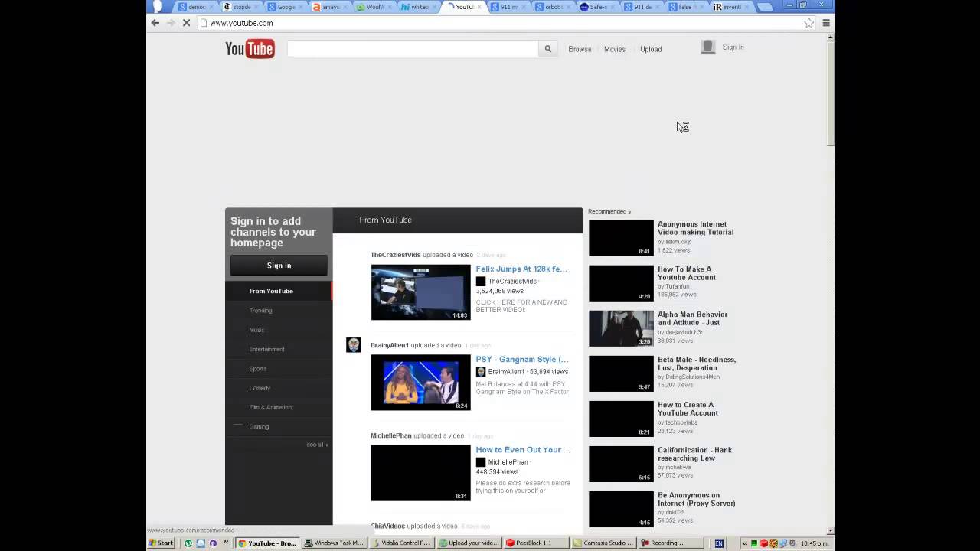Switch to the 'amays' browser tab
Screen dimensions: 980x551
[x=331, y=7]
